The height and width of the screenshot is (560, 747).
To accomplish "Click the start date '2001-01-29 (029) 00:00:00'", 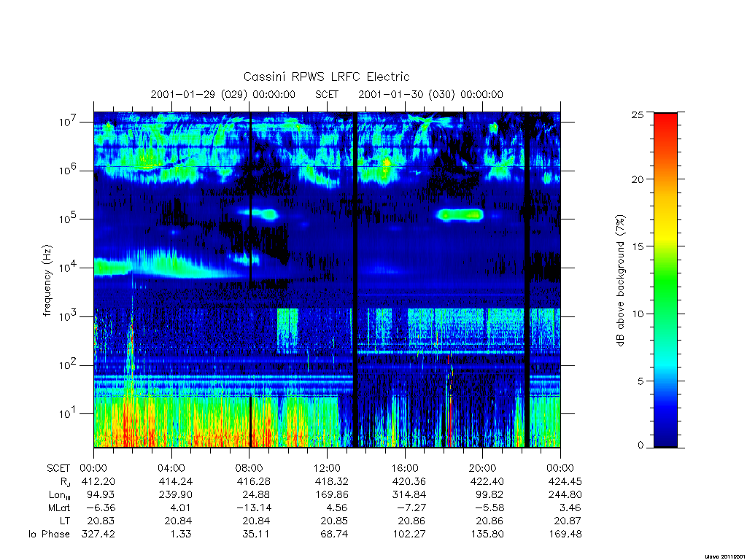I will tap(223, 94).
